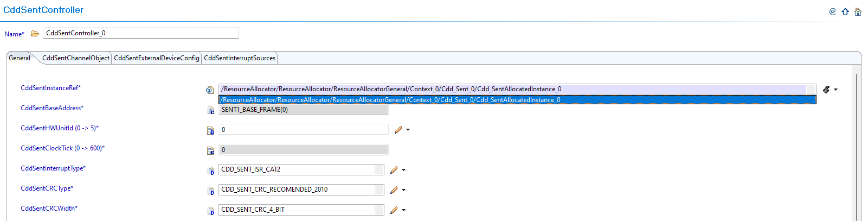Click the pencil icon for CddSentHWUnitId
The height and width of the screenshot is (221, 868).
tap(398, 130)
